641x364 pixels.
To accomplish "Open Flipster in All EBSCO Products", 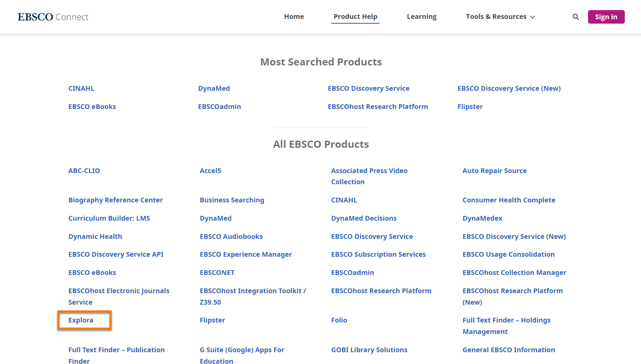I will point(212,320).
